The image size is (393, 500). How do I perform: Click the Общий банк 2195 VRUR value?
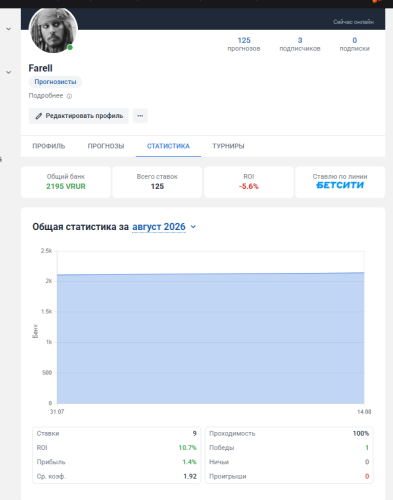click(66, 186)
